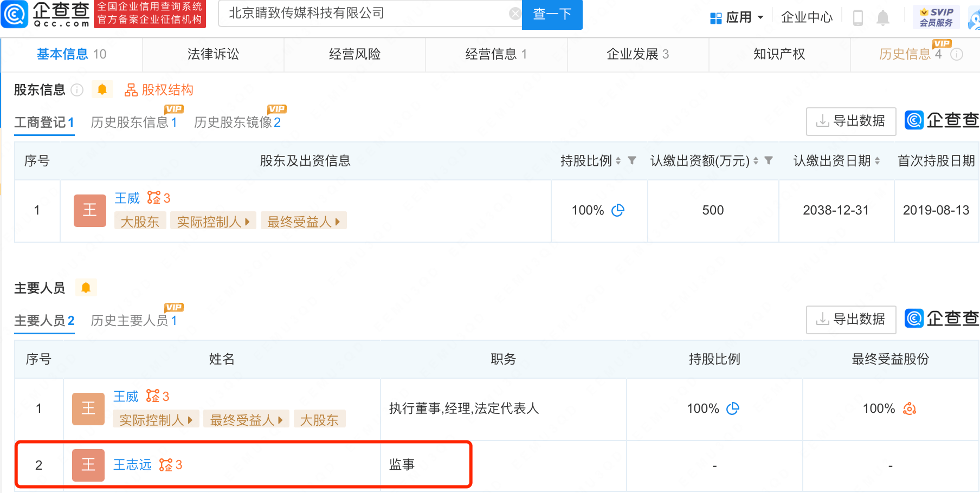Open 王志远 profile link
This screenshot has width=980, height=493.
click(x=132, y=465)
